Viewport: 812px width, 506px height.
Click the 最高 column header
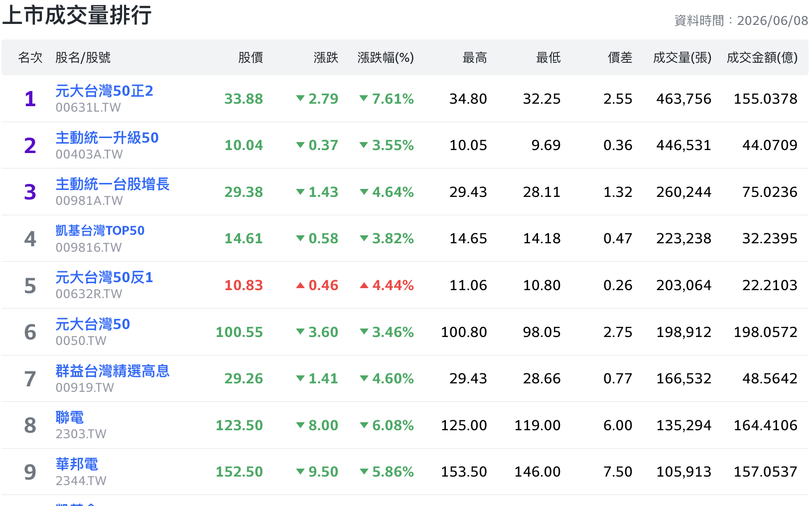475,58
